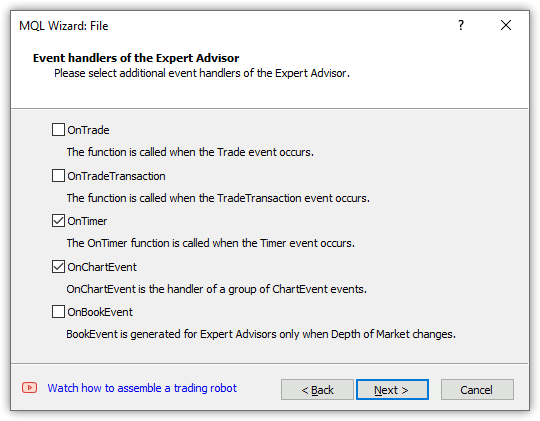Image resolution: width=540 pixels, height=421 pixels.
Task: Open the help question mark icon
Action: coord(461,25)
